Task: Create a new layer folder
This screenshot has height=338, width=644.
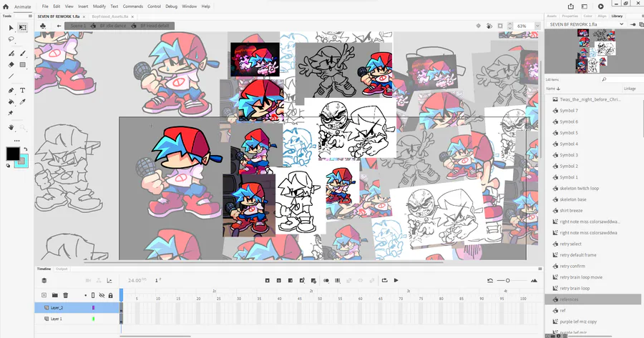Action: (x=54, y=295)
